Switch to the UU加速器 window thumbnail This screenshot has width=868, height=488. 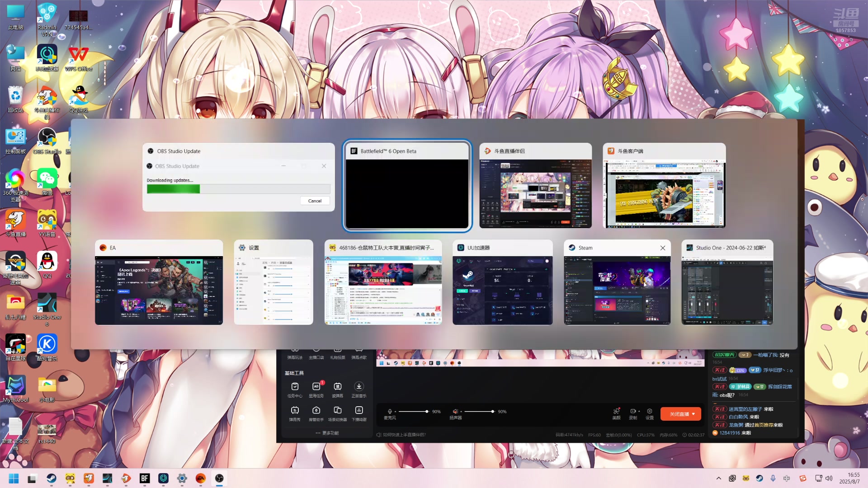[x=502, y=282]
